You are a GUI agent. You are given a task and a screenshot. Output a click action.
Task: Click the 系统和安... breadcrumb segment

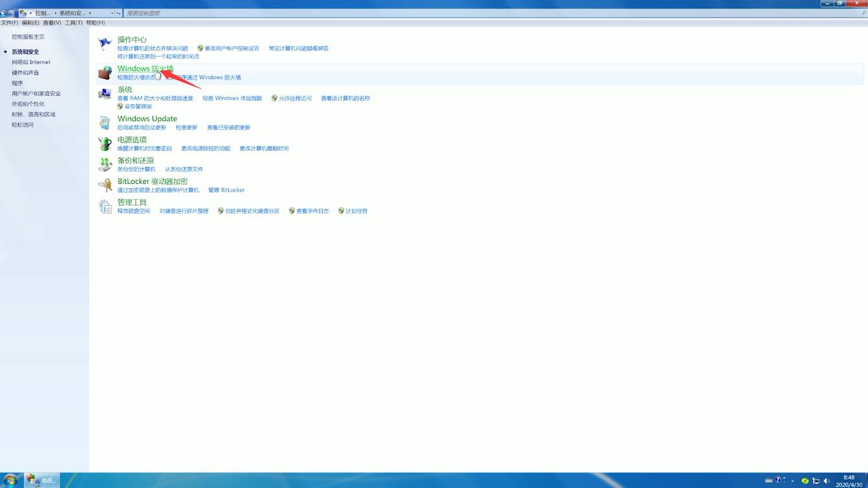pyautogui.click(x=72, y=13)
